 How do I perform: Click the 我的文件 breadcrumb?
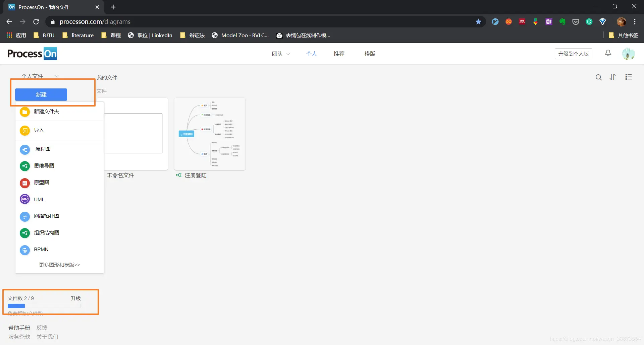(x=107, y=77)
